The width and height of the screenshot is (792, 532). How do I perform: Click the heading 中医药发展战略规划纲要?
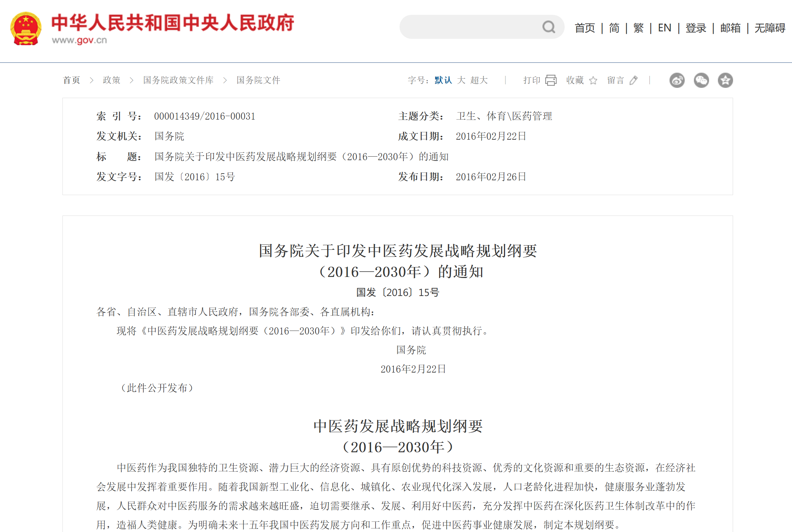(398, 426)
